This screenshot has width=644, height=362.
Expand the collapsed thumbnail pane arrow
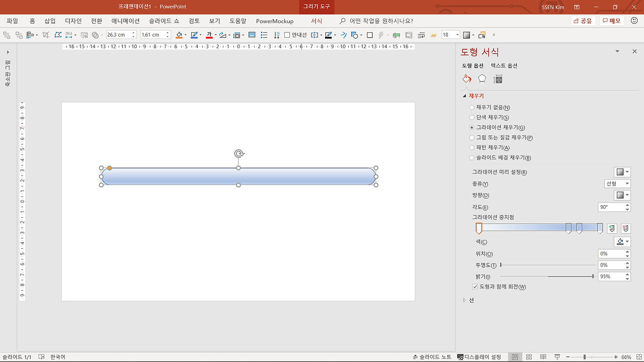click(8, 52)
